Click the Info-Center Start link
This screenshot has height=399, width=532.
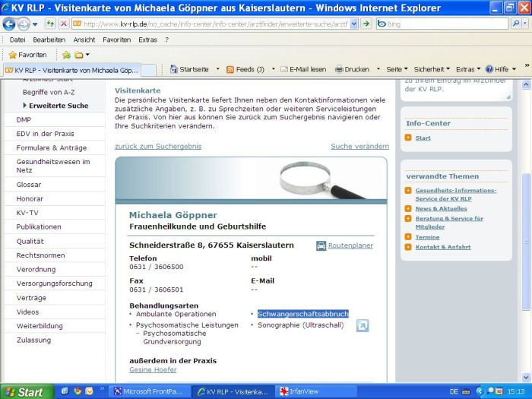[x=423, y=138]
